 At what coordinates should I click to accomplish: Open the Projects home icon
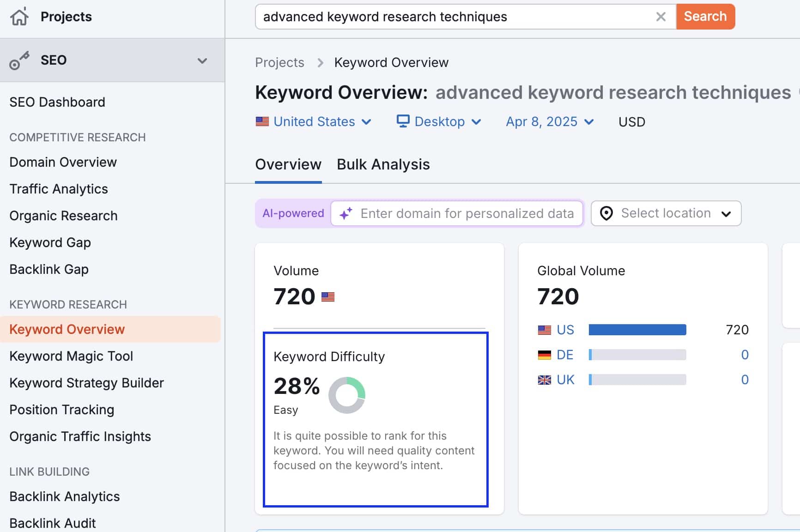tap(19, 17)
